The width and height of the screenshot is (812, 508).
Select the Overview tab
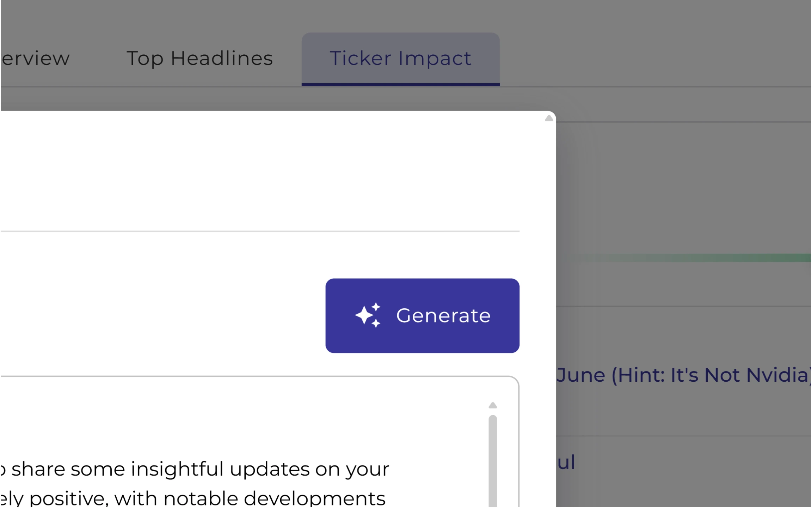[x=34, y=58]
